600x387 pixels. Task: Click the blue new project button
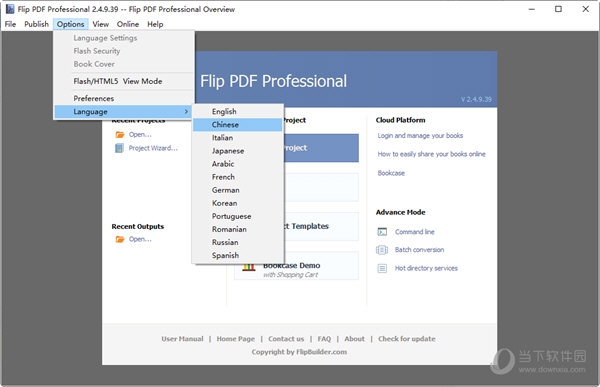[x=321, y=148]
